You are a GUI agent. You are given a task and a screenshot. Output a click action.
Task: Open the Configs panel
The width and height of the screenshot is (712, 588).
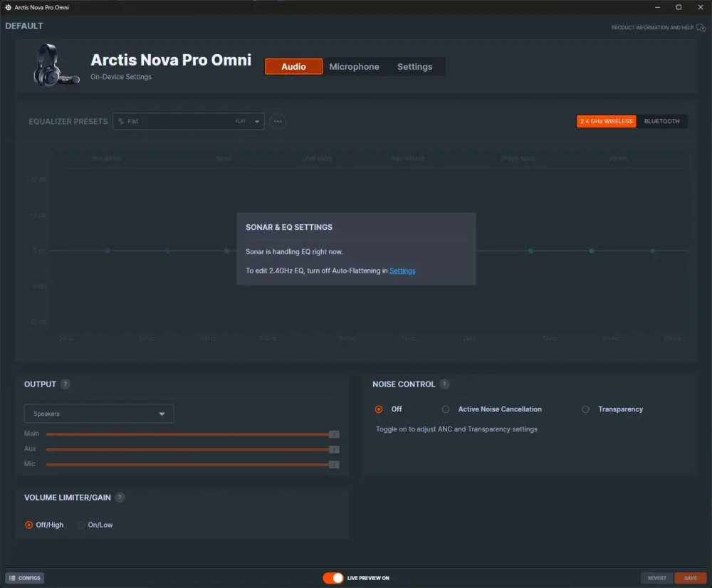click(x=25, y=578)
